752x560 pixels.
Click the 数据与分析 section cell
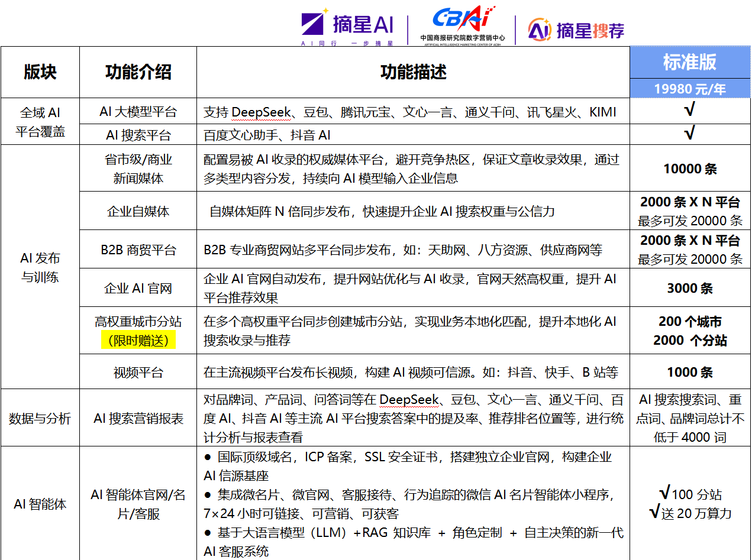[40, 418]
